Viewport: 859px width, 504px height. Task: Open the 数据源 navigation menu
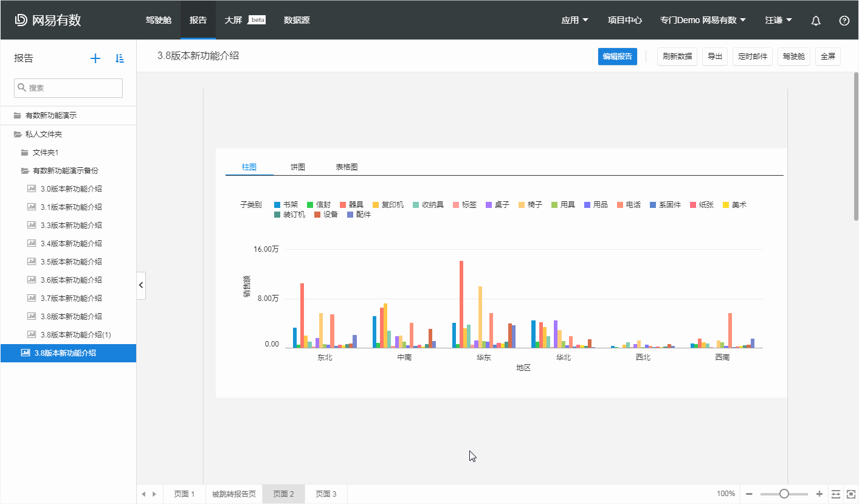pyautogui.click(x=297, y=20)
